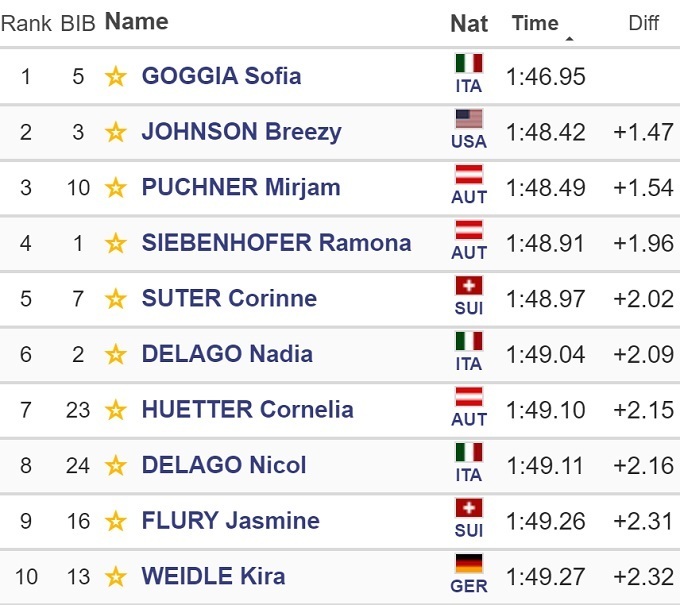Open DELAGO Nicol athlete link
Screen dimensions: 680x605
[224, 465]
